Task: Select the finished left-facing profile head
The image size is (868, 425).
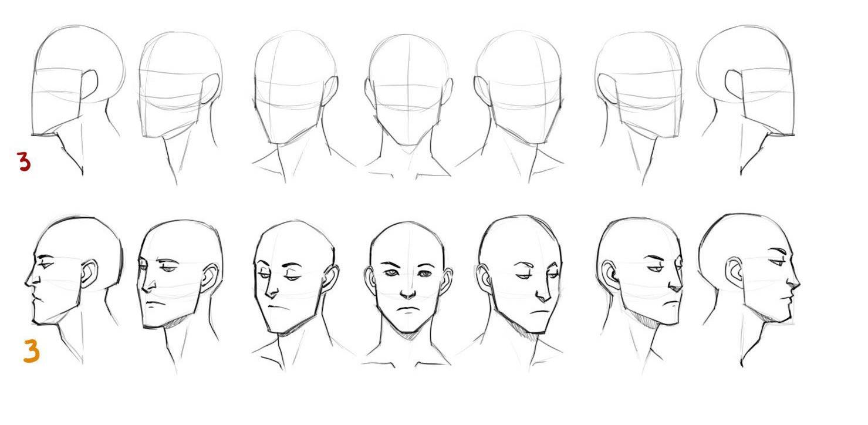Action: pos(74,291)
